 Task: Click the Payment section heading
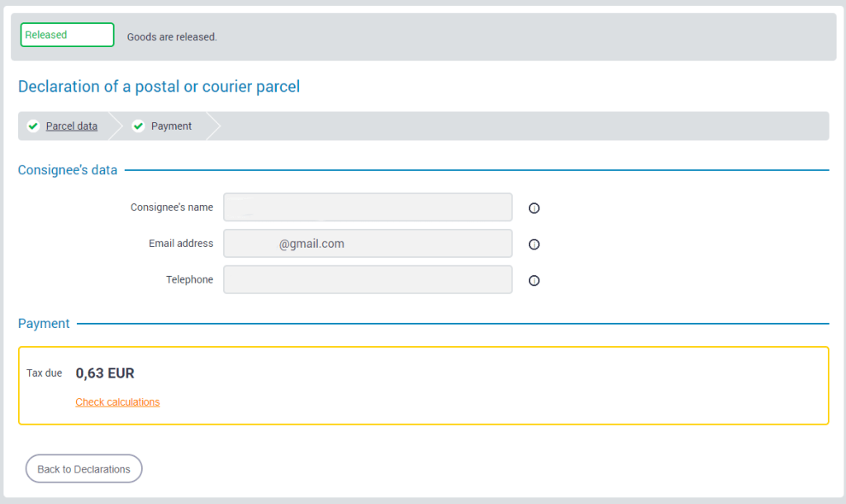(x=44, y=324)
